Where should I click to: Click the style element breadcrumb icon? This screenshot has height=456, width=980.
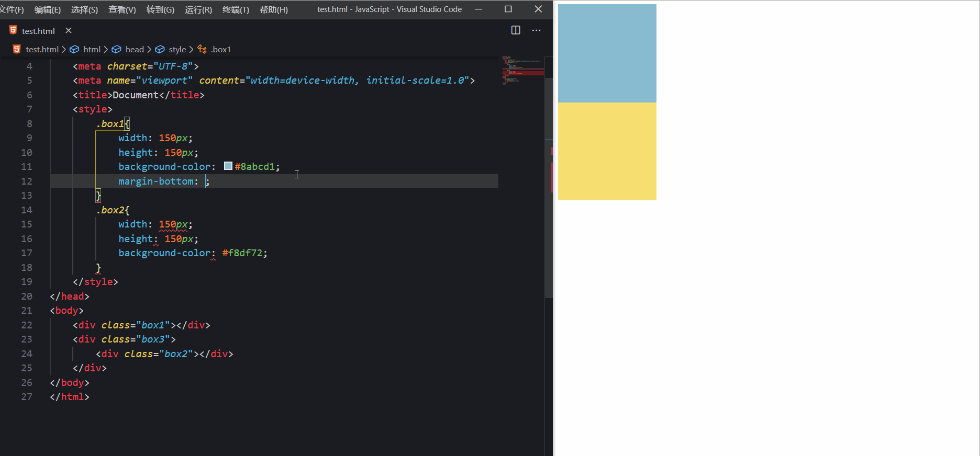(160, 49)
